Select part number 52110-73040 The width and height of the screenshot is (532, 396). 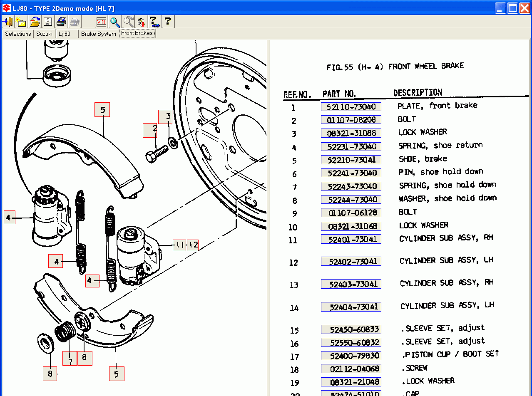[x=351, y=107]
